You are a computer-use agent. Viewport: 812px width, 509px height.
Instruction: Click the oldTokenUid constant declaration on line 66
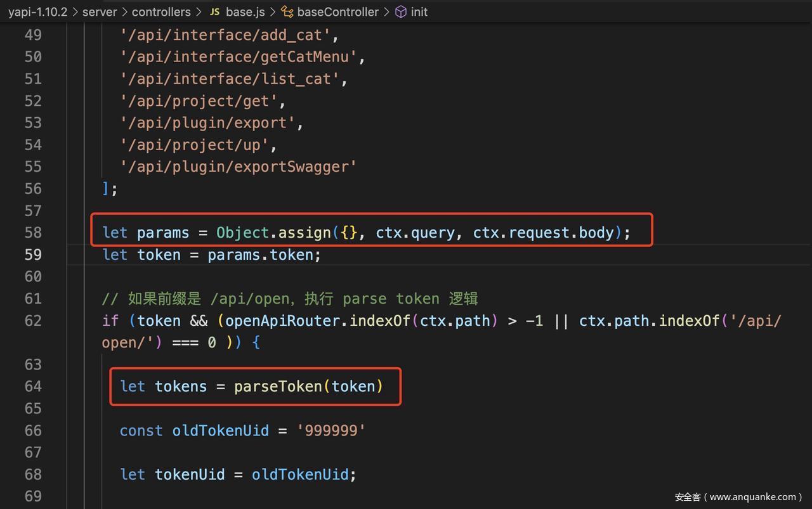[220, 431]
